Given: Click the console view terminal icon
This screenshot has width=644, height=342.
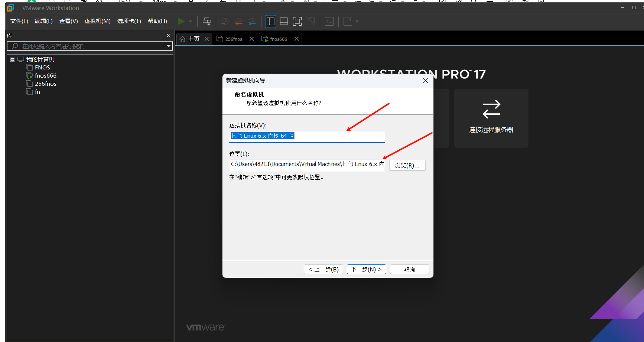Looking at the screenshot, I should (x=329, y=22).
